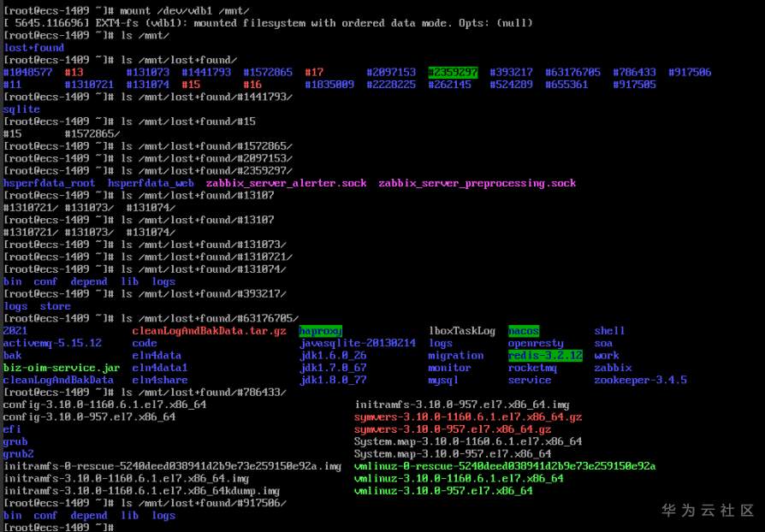Viewport: 765px width, 532px height.
Task: Click the red #16 entry
Action: click(252, 85)
